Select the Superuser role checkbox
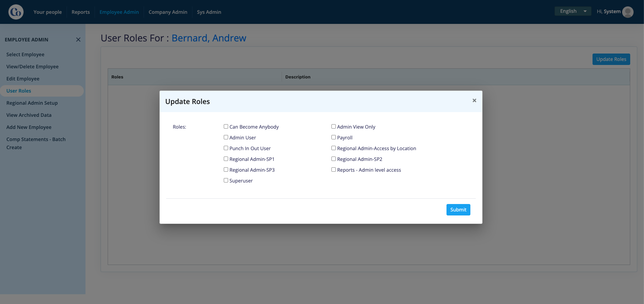This screenshot has height=304, width=644. coord(226,180)
